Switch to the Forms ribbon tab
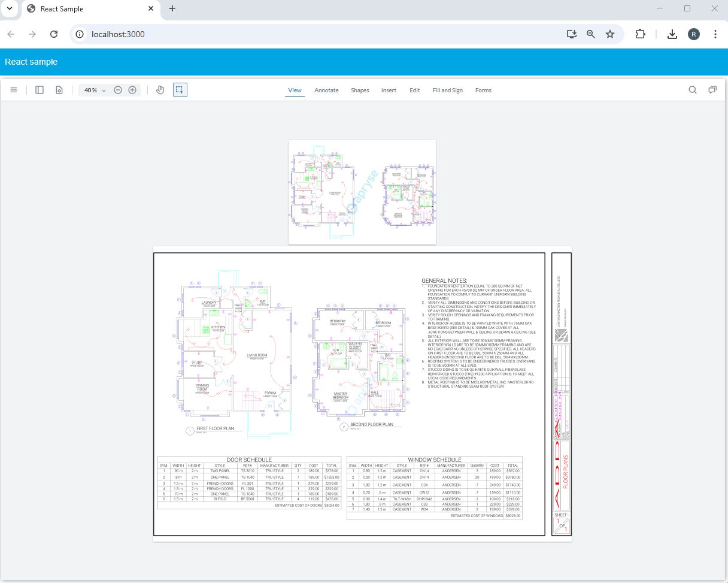The image size is (728, 583). click(483, 90)
